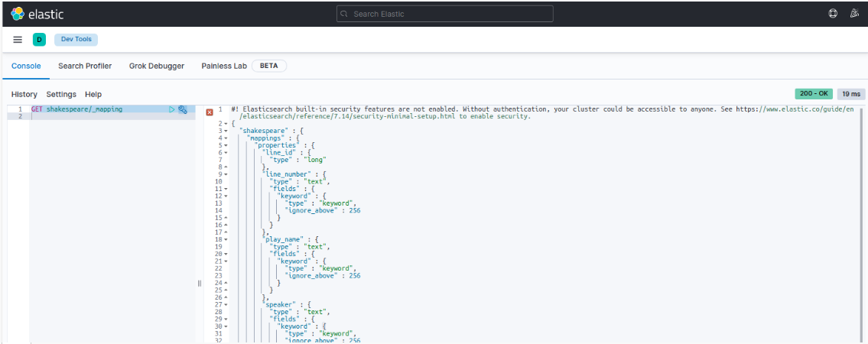Collapse the "mappings" fold on line 4
The image size is (868, 344).
(226, 138)
